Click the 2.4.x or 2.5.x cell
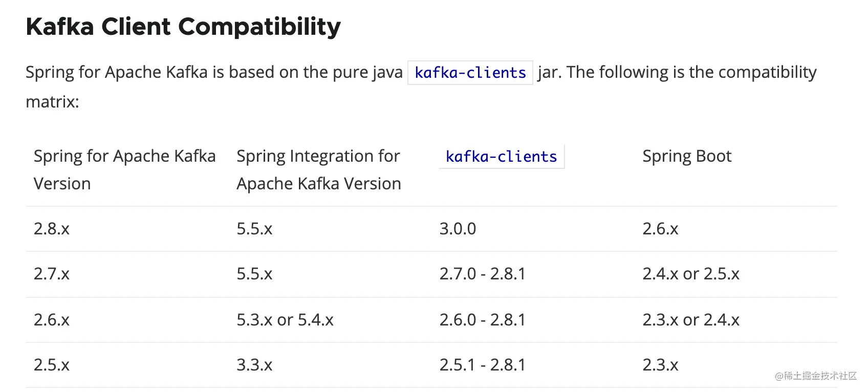The height and width of the screenshot is (392, 868). tap(691, 274)
